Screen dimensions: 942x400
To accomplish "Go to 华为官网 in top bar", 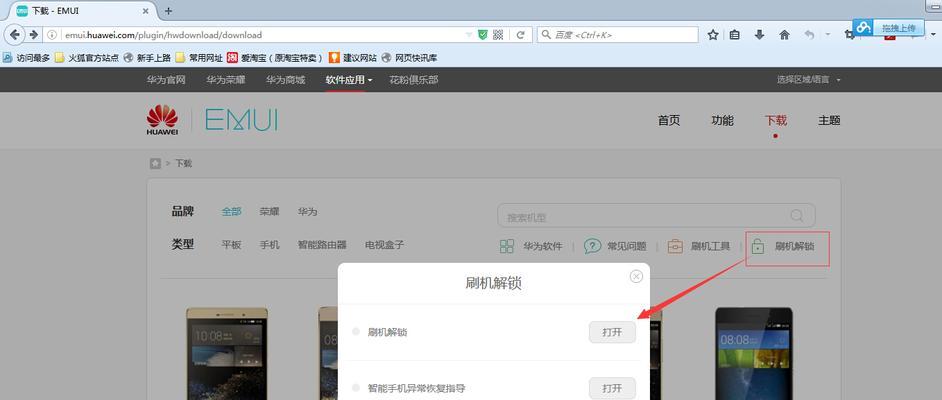I will 166,80.
